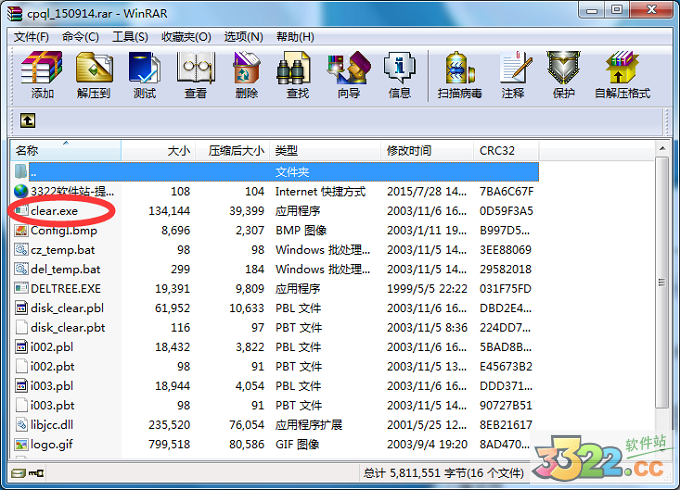Click the 测试 (Test) toolbar icon
This screenshot has height=490, width=680.
tap(144, 67)
